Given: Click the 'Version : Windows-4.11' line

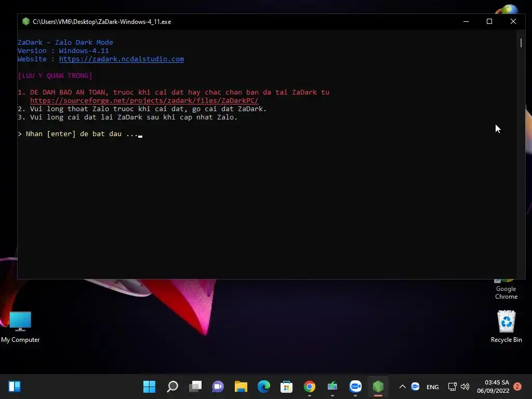Looking at the screenshot, I should 63,50.
